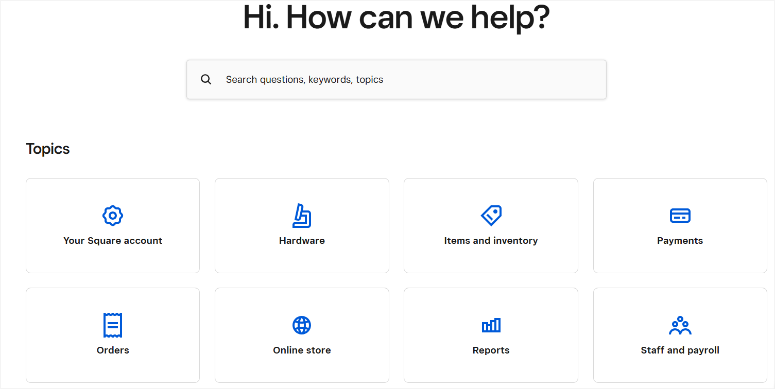The height and width of the screenshot is (389, 775).
Task: Click the credit card icon for Payments
Action: 680,216
